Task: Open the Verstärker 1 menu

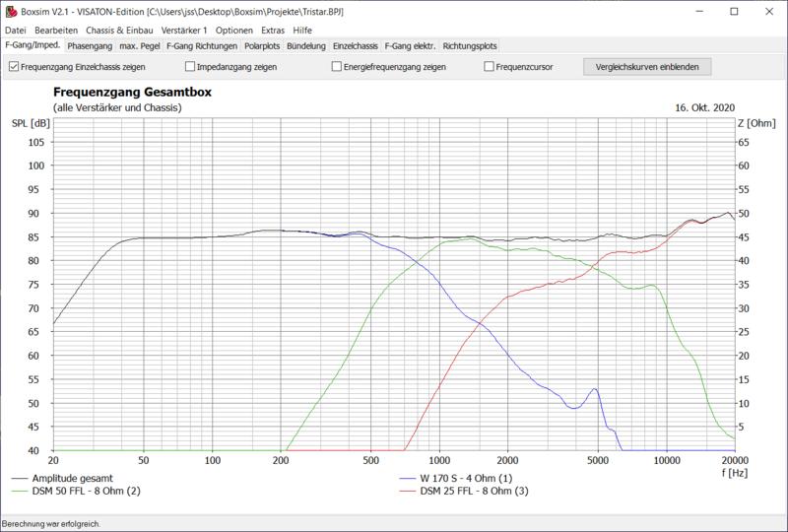Action: pyautogui.click(x=184, y=31)
